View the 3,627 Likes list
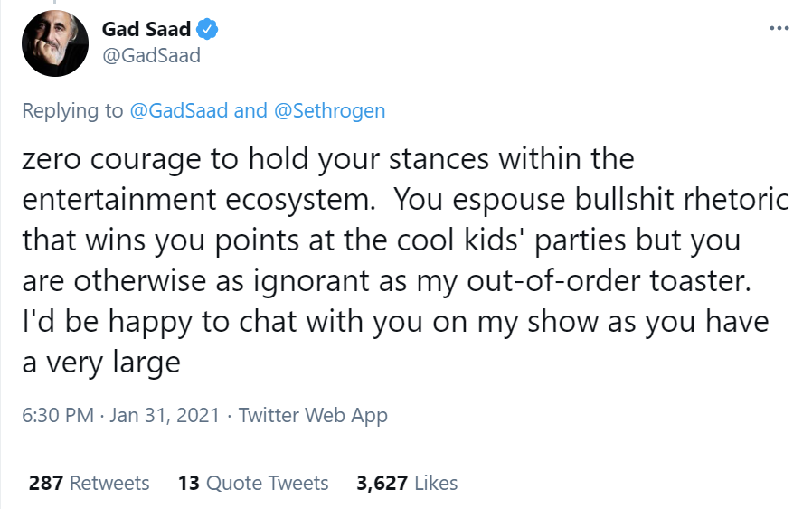812x509 pixels. 407,483
